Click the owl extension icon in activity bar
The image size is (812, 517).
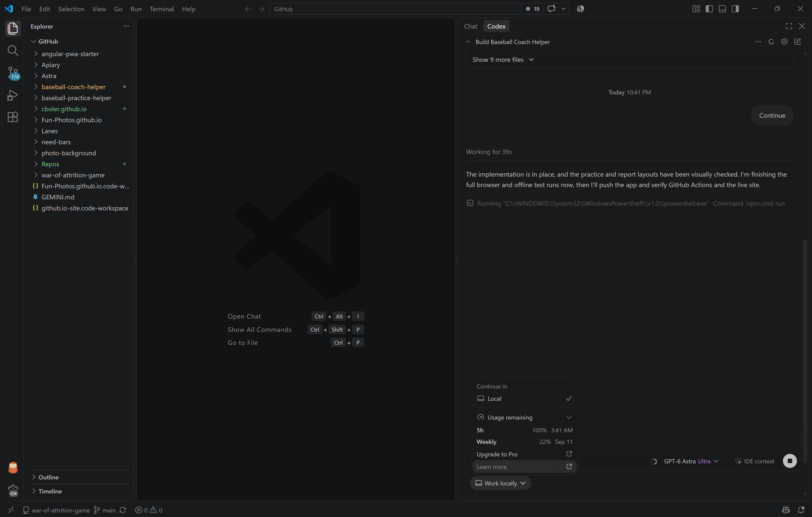pos(13,468)
